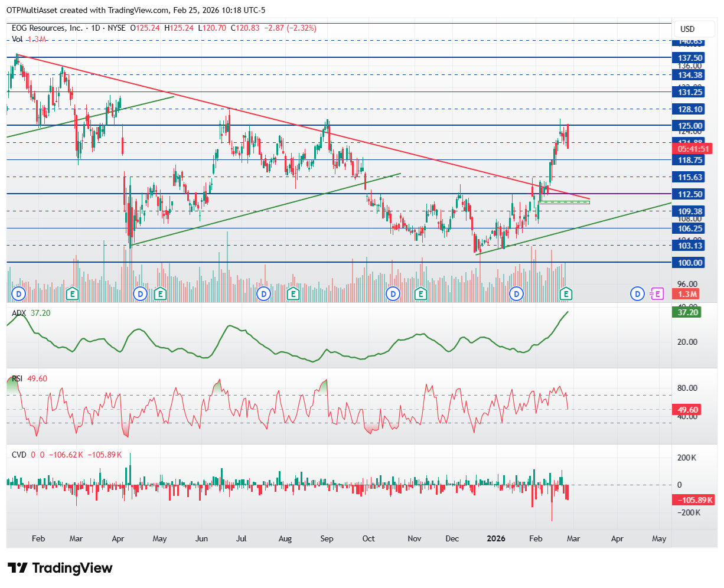
Task: Select the ADX indicator label
Action: tap(19, 313)
